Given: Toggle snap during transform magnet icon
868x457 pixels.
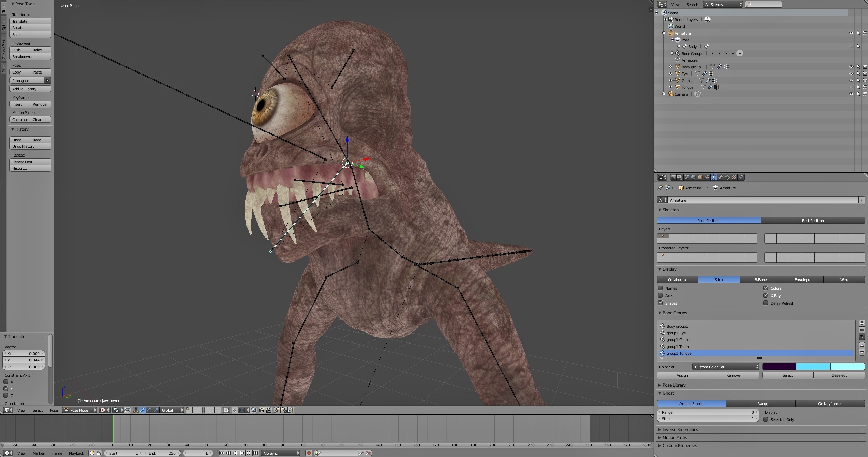Looking at the screenshot, I should (x=235, y=410).
